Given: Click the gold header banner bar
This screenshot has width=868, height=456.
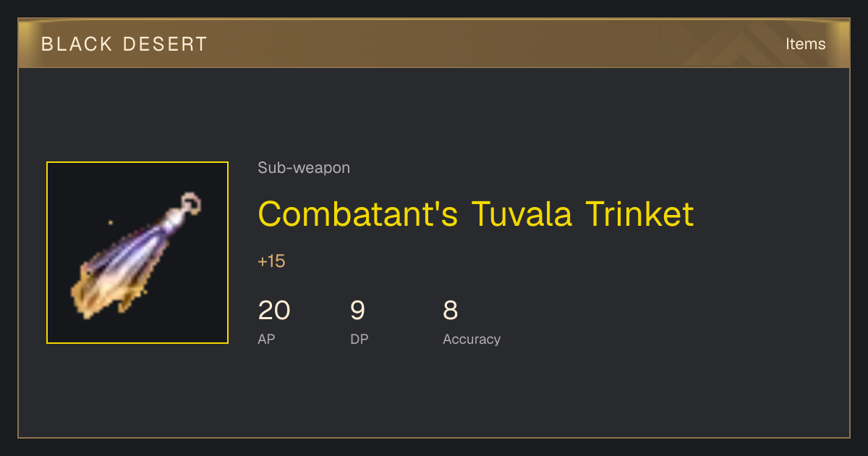Looking at the screenshot, I should pyautogui.click(x=434, y=43).
